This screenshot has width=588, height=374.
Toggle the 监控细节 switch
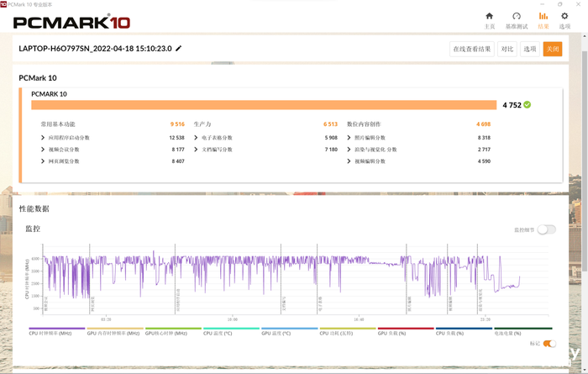[547, 229]
